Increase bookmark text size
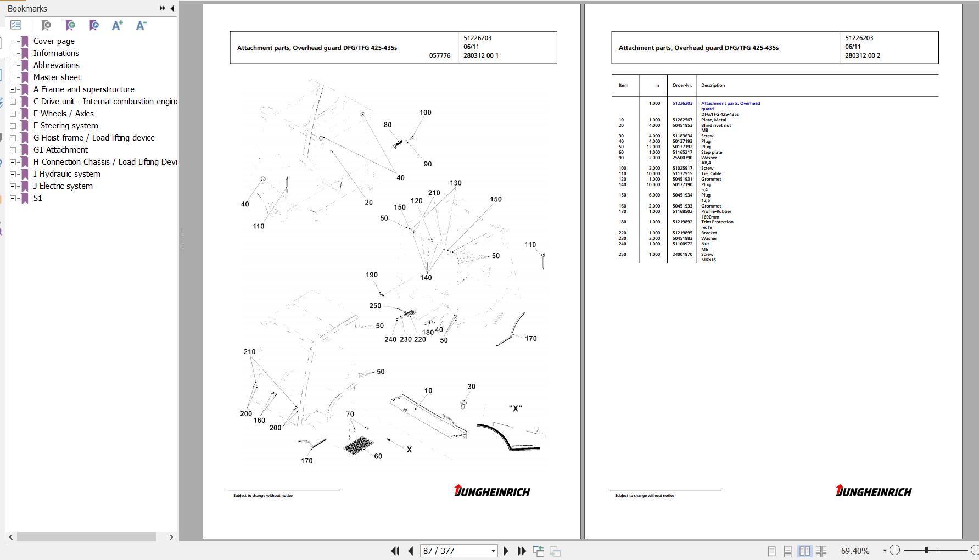 (x=117, y=25)
